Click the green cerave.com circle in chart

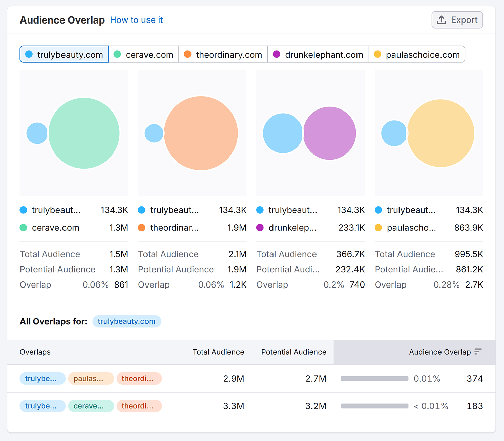84,133
